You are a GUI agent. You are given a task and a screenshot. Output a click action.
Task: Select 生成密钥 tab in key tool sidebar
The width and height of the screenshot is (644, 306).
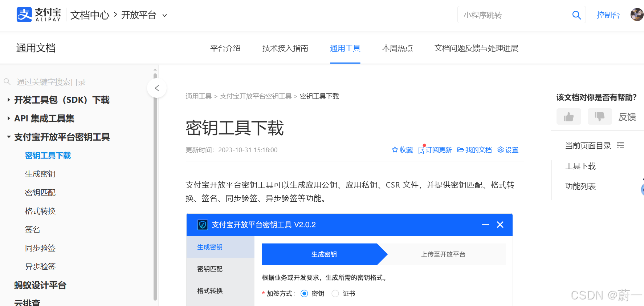coord(220,247)
